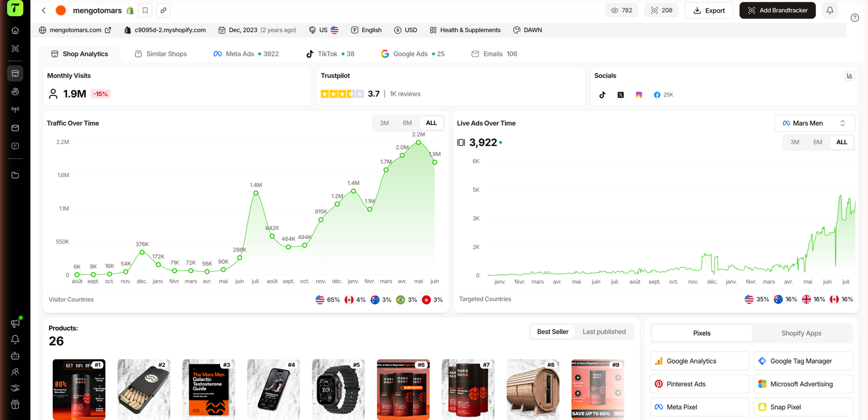
Task: Open the sidebar gift icon
Action: coord(15,404)
